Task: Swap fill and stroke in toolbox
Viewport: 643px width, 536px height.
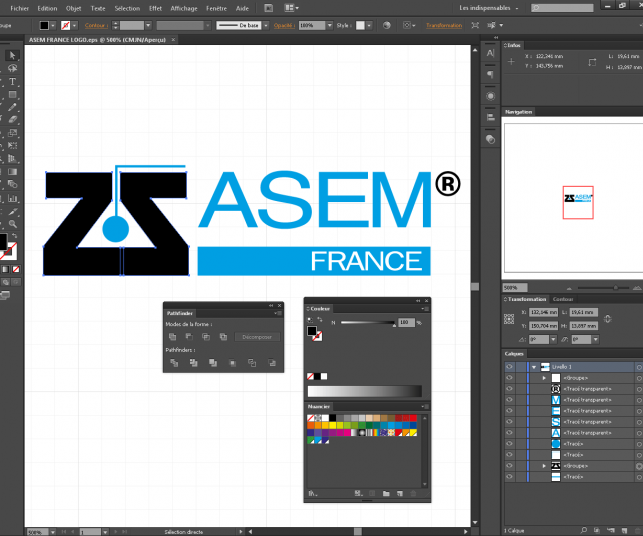Action: 15,236
